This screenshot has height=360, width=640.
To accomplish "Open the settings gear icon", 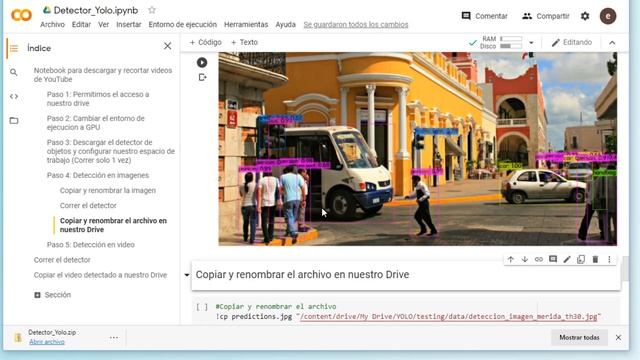I will point(585,16).
